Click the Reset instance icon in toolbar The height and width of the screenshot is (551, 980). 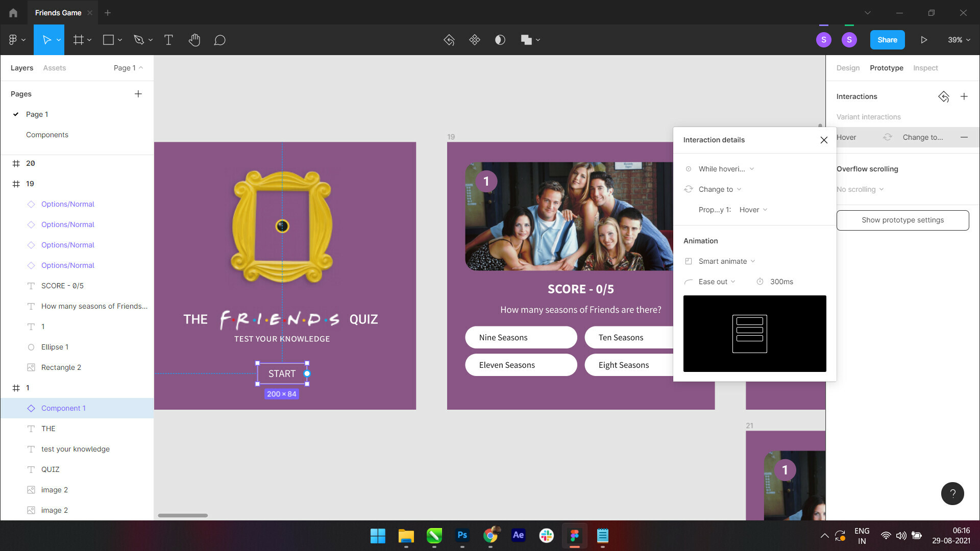(449, 40)
